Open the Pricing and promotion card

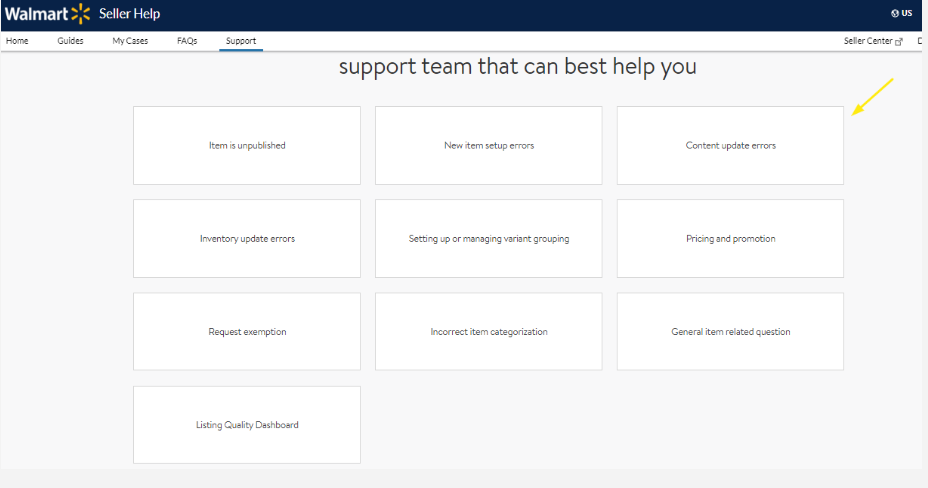[730, 238]
